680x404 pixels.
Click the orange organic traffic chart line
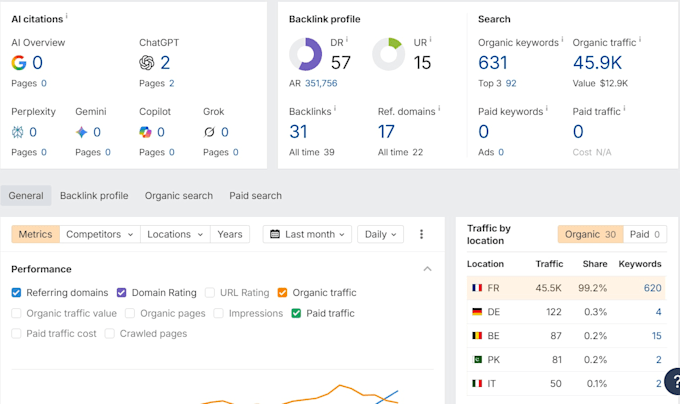pyautogui.click(x=340, y=385)
